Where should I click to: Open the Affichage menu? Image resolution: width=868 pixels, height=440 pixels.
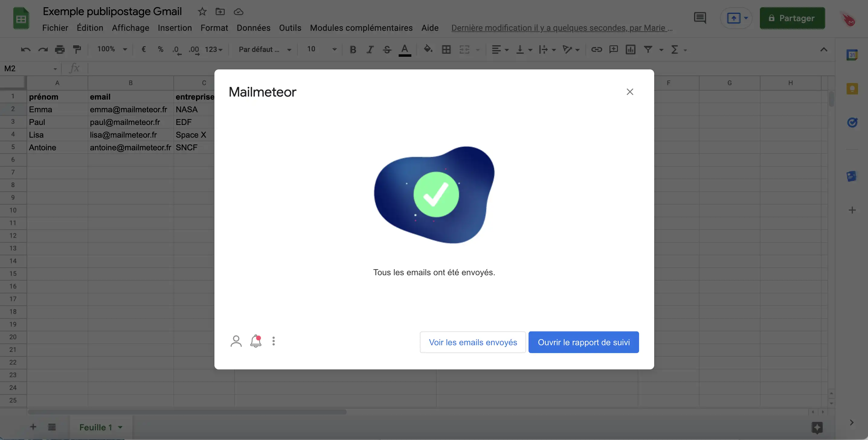(131, 28)
